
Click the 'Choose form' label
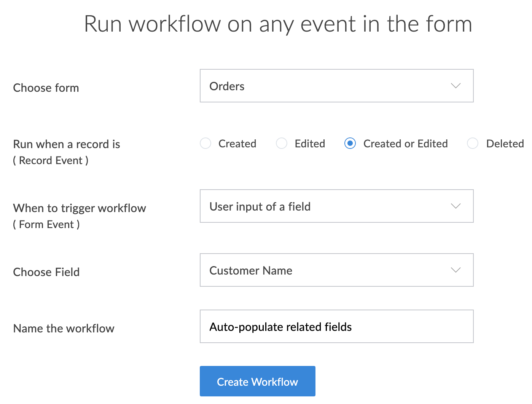click(x=46, y=88)
